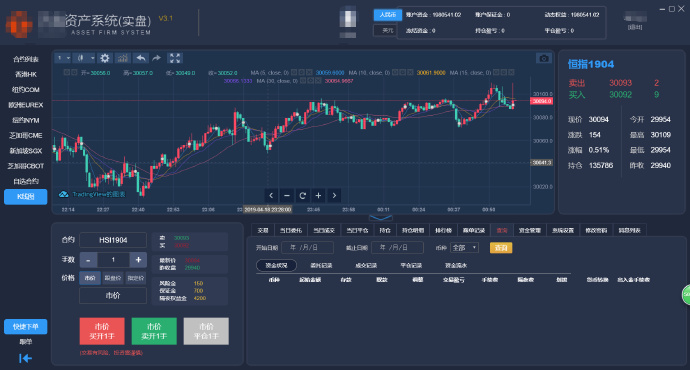Image resolution: width=690 pixels, height=370 pixels.
Task: Reset chart view with circular refresh icon
Action: point(302,195)
